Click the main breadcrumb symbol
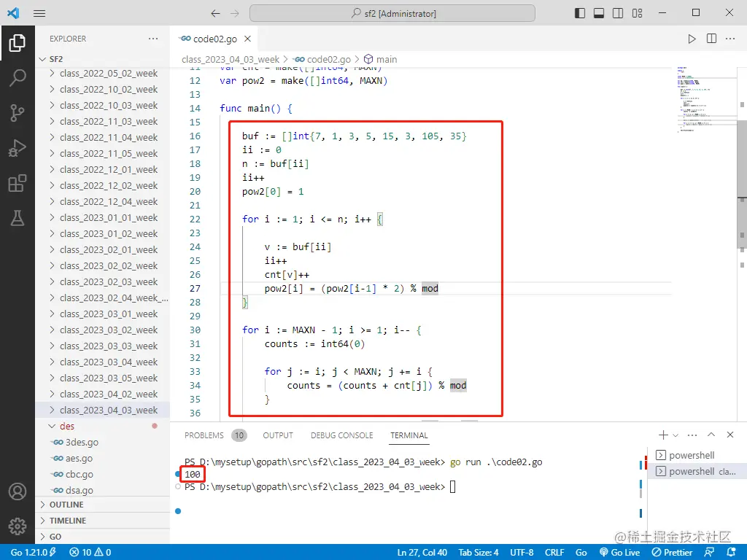Image resolution: width=747 pixels, height=560 pixels. [381, 60]
